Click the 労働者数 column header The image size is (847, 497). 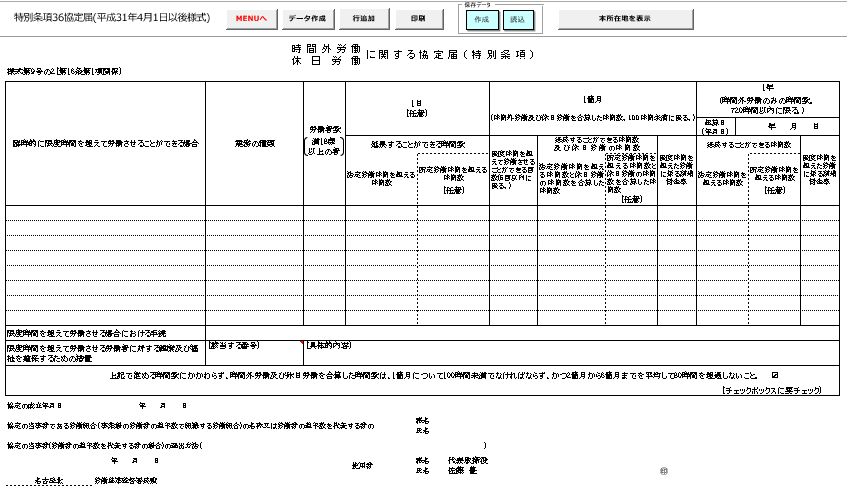[x=325, y=144]
